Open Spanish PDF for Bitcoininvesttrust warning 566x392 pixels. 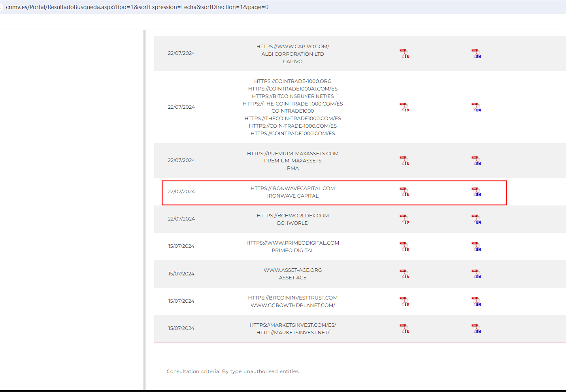point(404,302)
